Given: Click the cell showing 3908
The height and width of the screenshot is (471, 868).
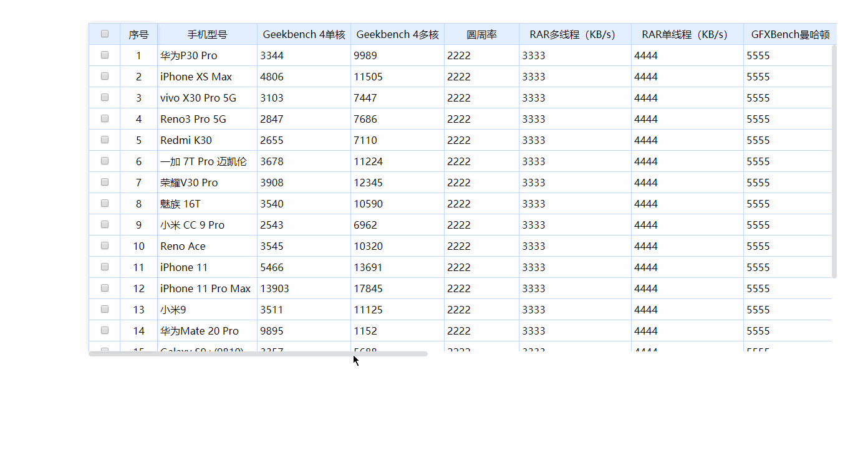Looking at the screenshot, I should 304,183.
